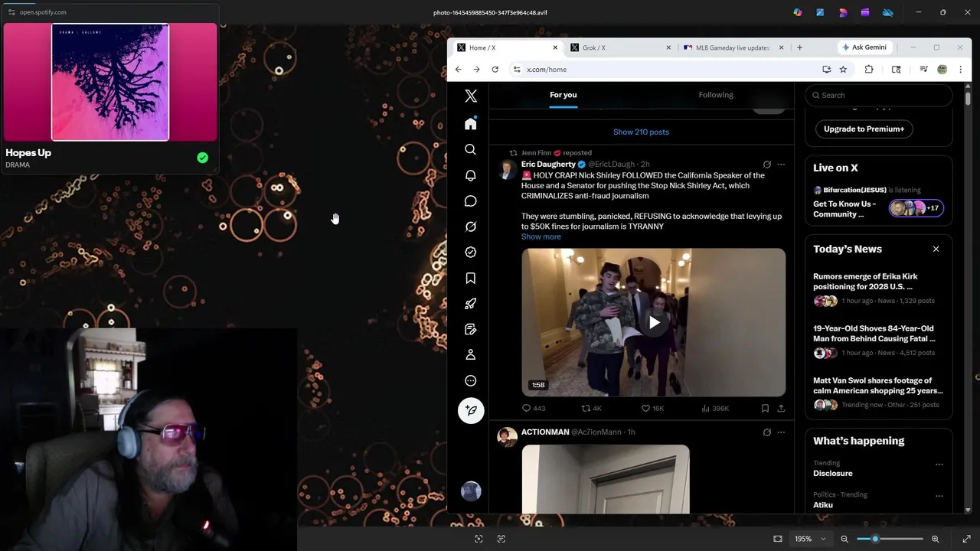Open Matt Van Swol news item

tap(878, 393)
